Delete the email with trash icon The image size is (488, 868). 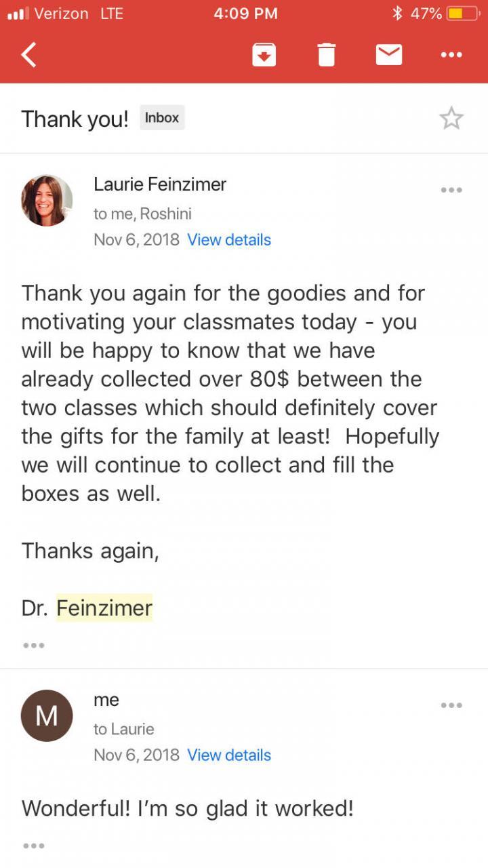tap(327, 54)
